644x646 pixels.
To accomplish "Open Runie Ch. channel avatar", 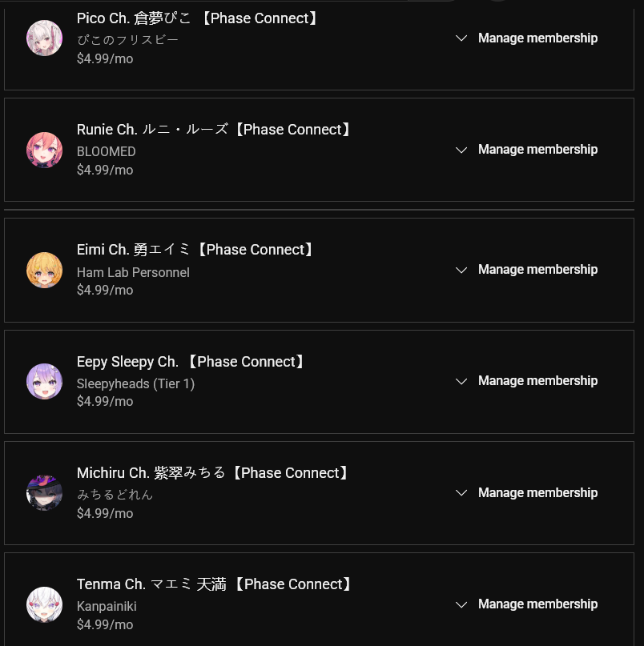I will pos(45,150).
